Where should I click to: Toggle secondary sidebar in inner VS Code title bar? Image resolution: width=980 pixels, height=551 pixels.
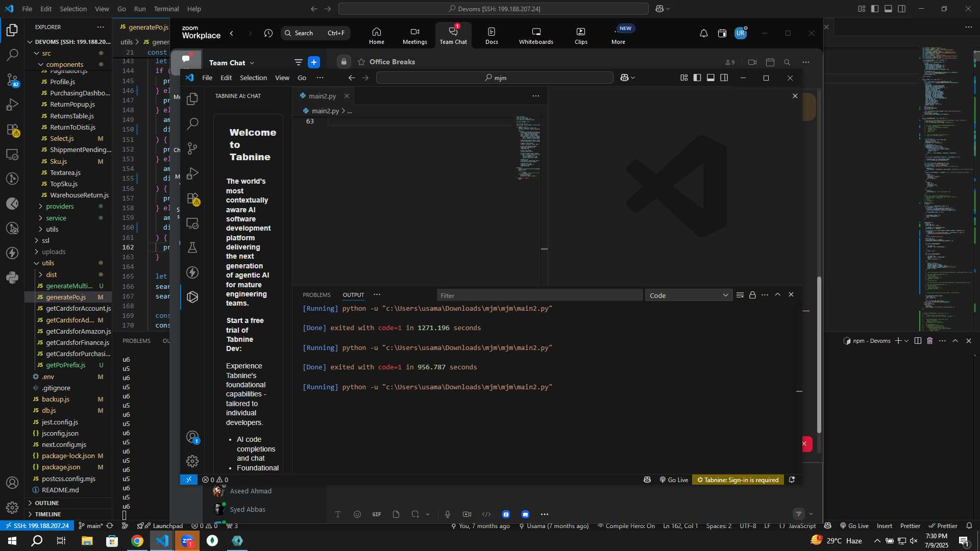pyautogui.click(x=724, y=78)
